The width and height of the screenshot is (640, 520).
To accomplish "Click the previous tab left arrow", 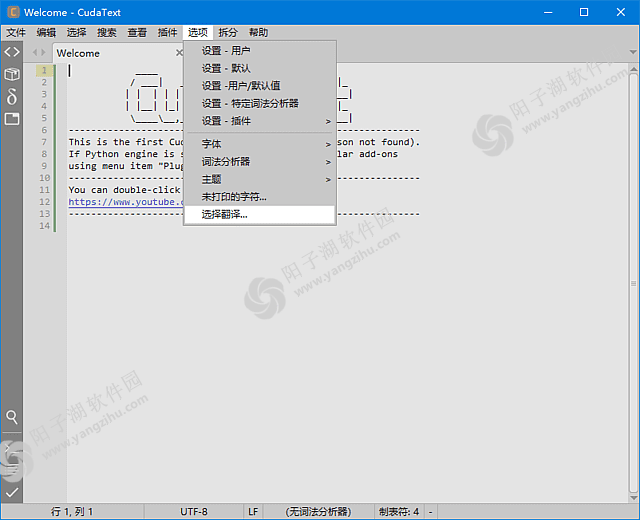I will click(x=35, y=52).
